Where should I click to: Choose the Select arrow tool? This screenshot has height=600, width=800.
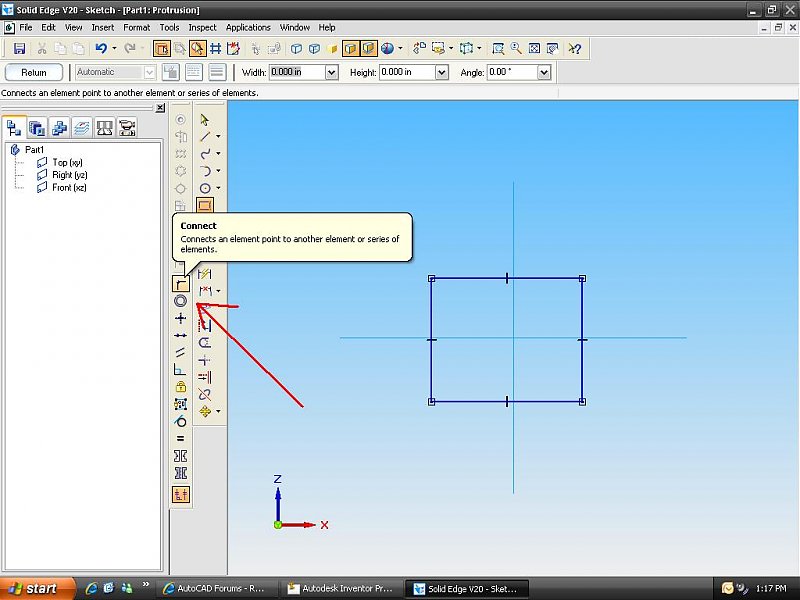tap(205, 119)
